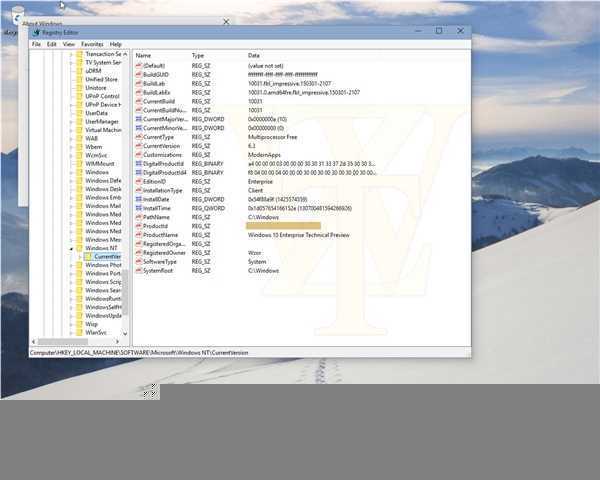This screenshot has height=480, width=600.
Task: Click the CurrentVersion open folder icon
Action: [x=88, y=256]
